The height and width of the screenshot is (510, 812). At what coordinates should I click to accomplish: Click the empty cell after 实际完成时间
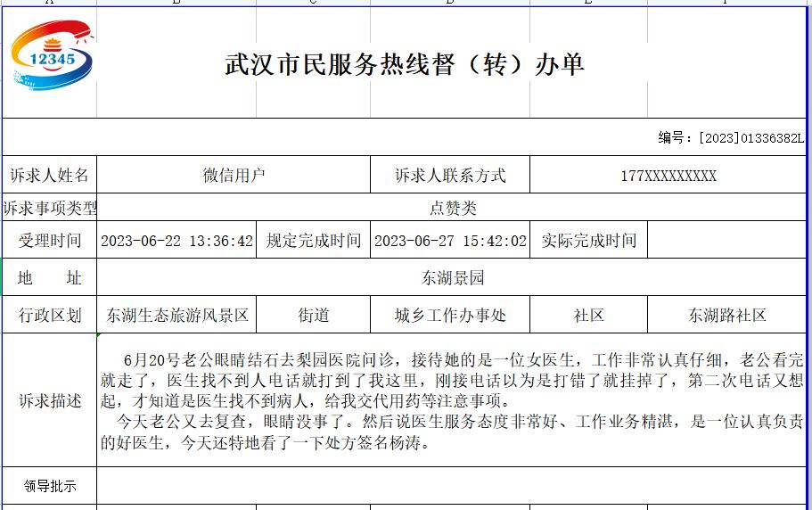(x=726, y=241)
